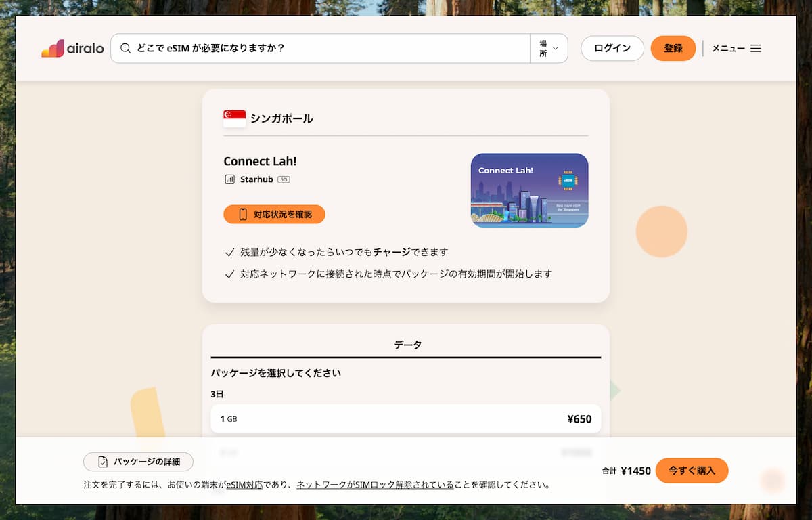This screenshot has width=812, height=520.
Task: Click the phone icon in 対応状況を確認
Action: tap(243, 215)
